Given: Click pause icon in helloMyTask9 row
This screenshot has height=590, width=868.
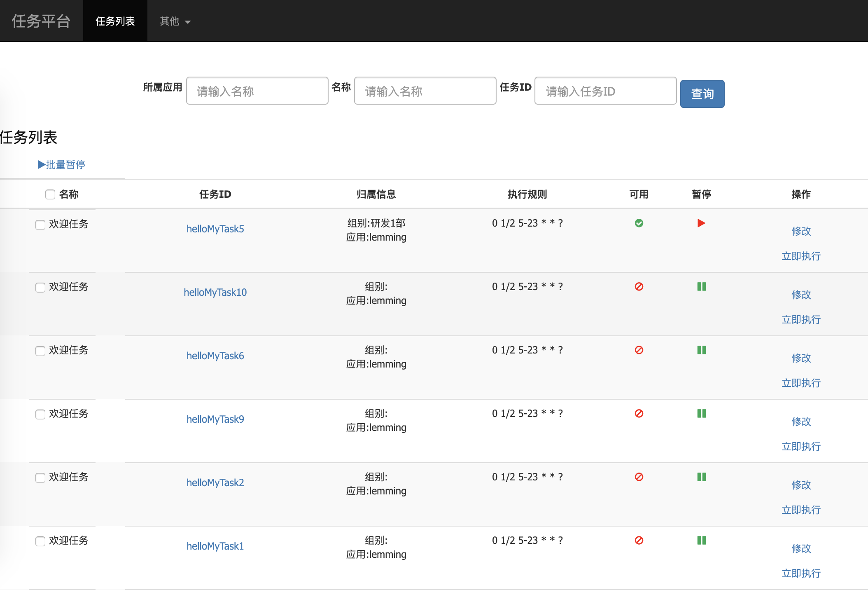Looking at the screenshot, I should pos(701,414).
